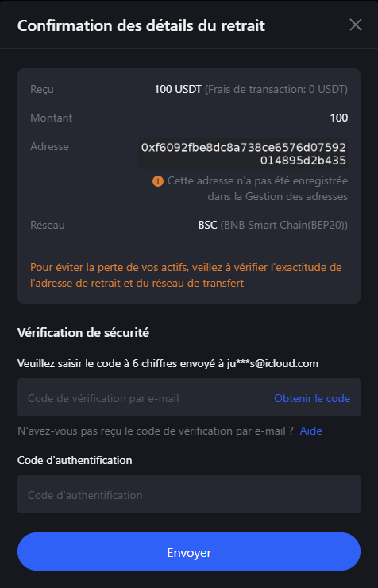
Task: Click the Reçu row label
Action: [42, 90]
